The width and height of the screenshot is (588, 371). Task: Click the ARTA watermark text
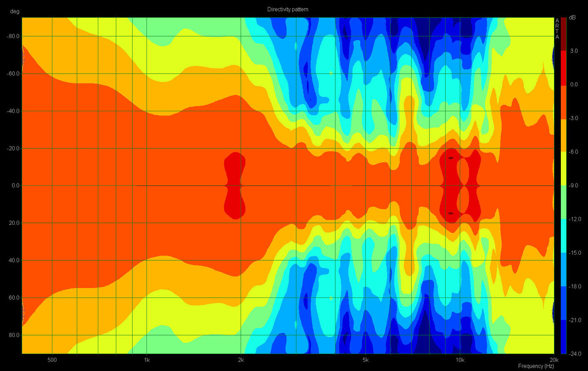pyautogui.click(x=557, y=29)
